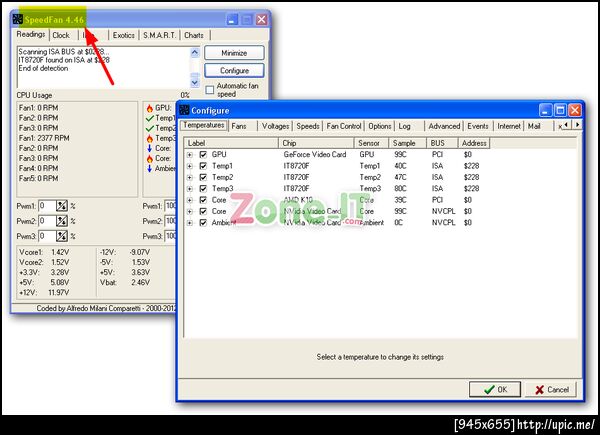Click the Configure window title bar icon
The image size is (600, 435).
click(x=184, y=110)
